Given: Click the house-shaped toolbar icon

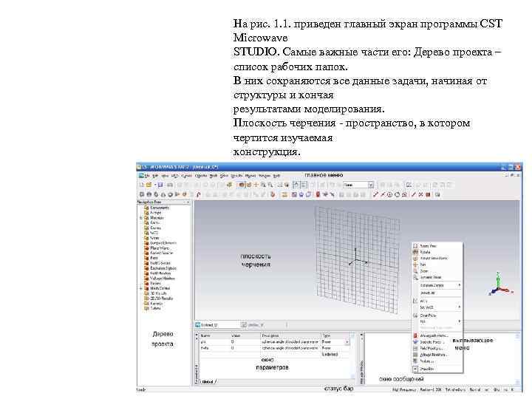Looking at the screenshot, I should (404, 194).
